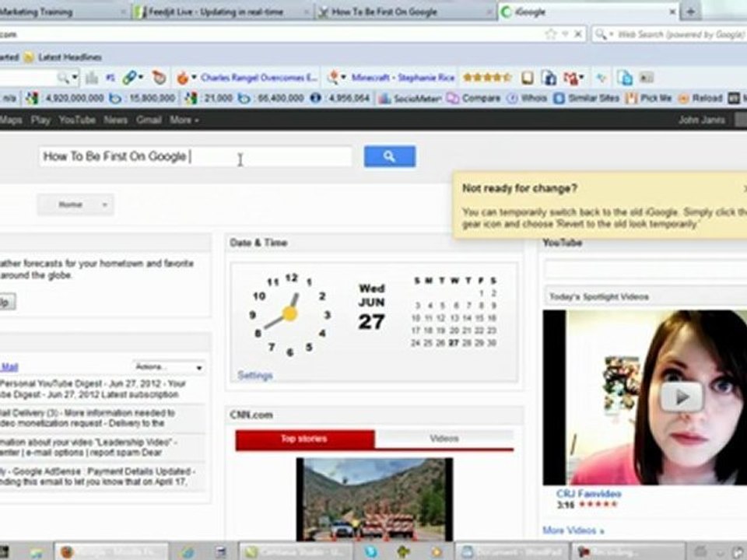Click the stop loading X in address bar
Image resolution: width=747 pixels, height=560 pixels.
[x=578, y=33]
